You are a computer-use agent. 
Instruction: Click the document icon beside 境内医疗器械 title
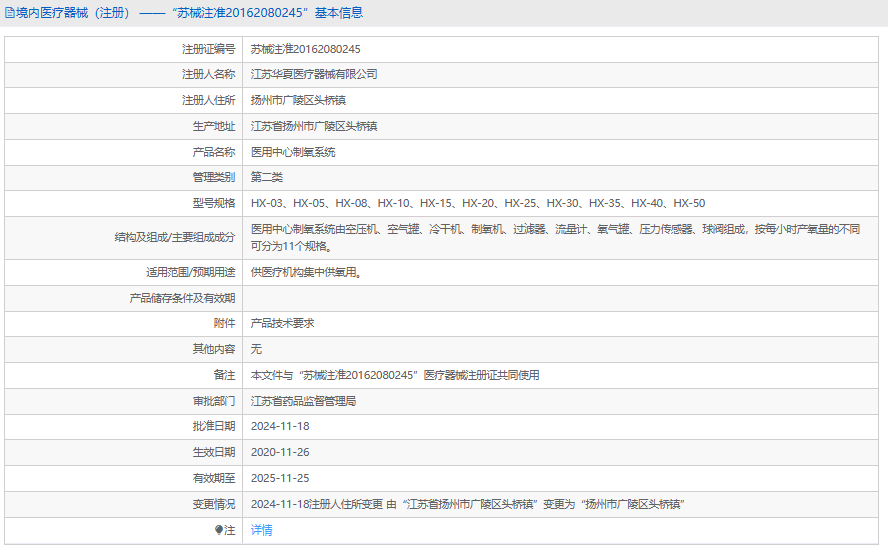(10, 12)
